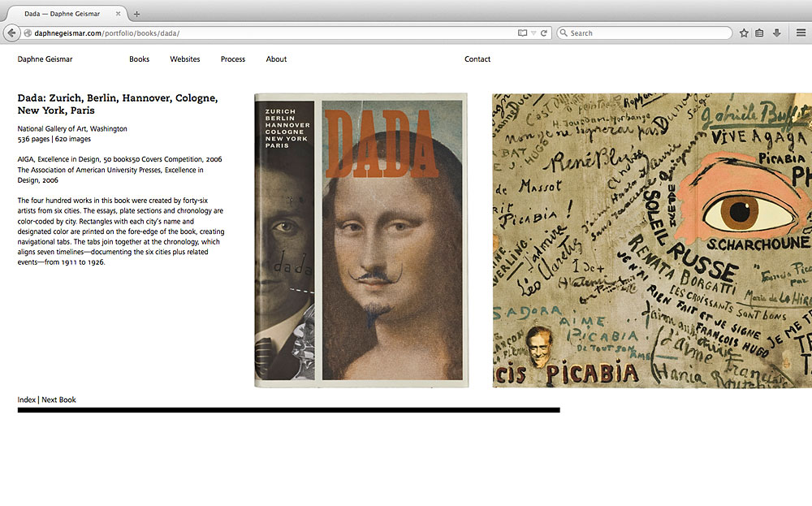Viewport: 812px width, 506px height.
Task: Click the Index link below the text
Action: [x=26, y=400]
